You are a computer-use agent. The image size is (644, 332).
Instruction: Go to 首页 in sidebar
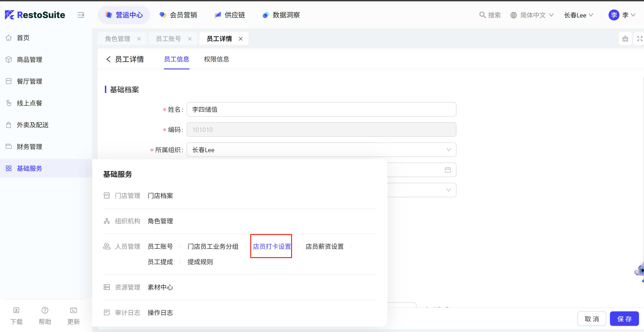23,38
